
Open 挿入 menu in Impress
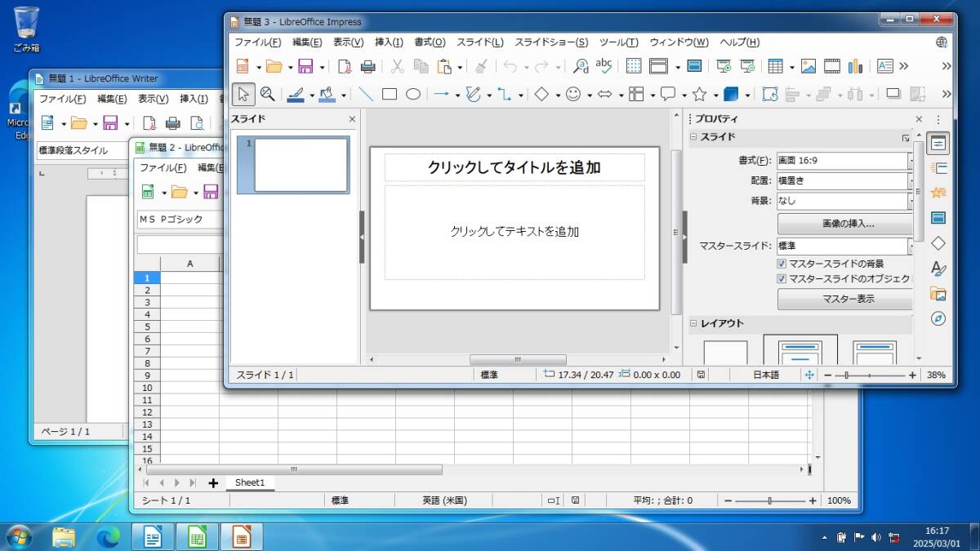(389, 42)
